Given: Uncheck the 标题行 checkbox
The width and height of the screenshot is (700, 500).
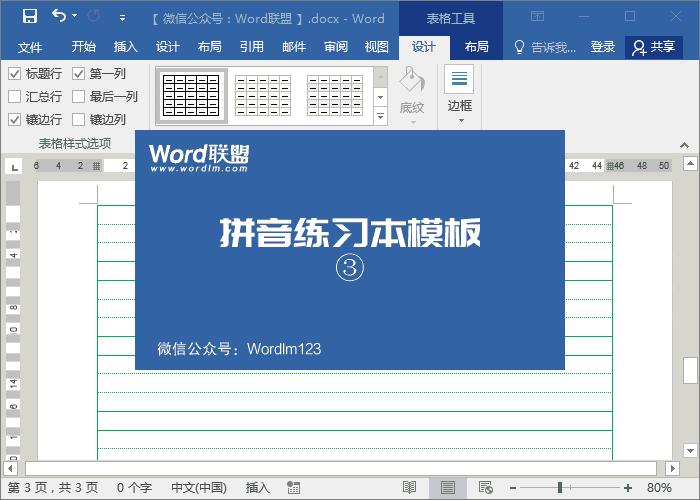Looking at the screenshot, I should pos(14,74).
